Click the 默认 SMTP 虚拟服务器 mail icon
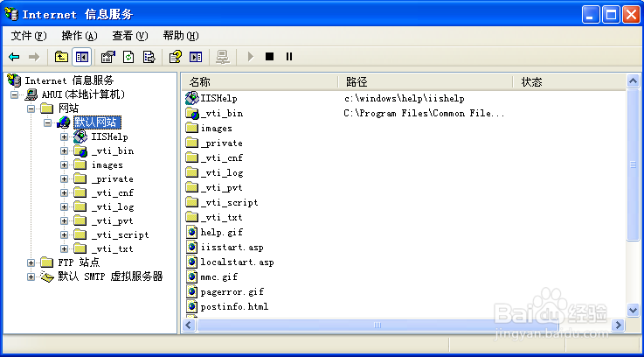This screenshot has height=357, width=644. coord(47,276)
